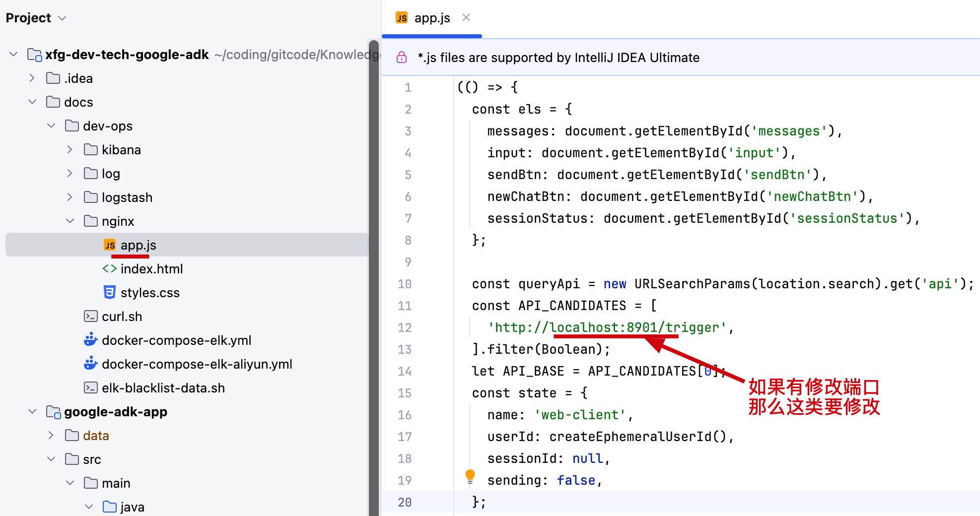This screenshot has width=980, height=516.
Task: Click the Docker icon for docker-compose-elk-aliyun.yml
Action: click(x=91, y=364)
